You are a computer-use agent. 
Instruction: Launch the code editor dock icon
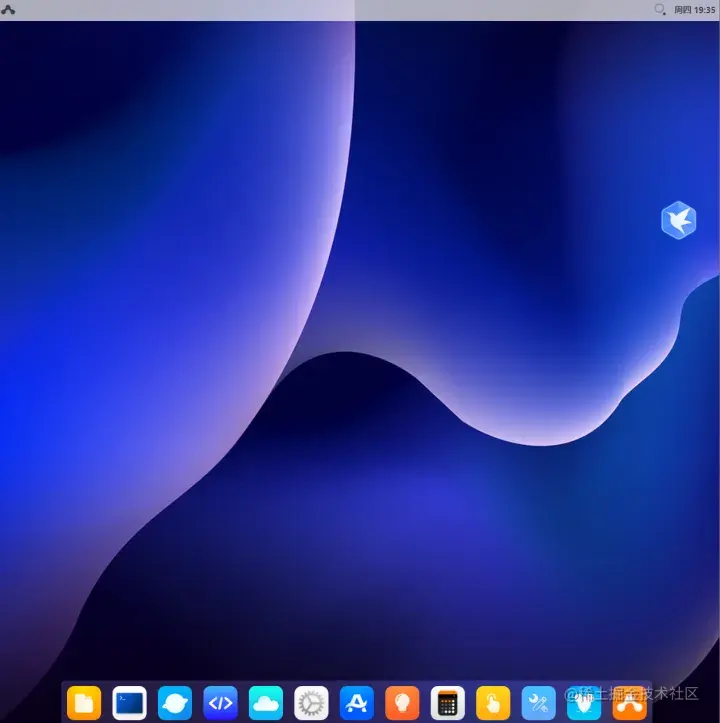click(220, 703)
